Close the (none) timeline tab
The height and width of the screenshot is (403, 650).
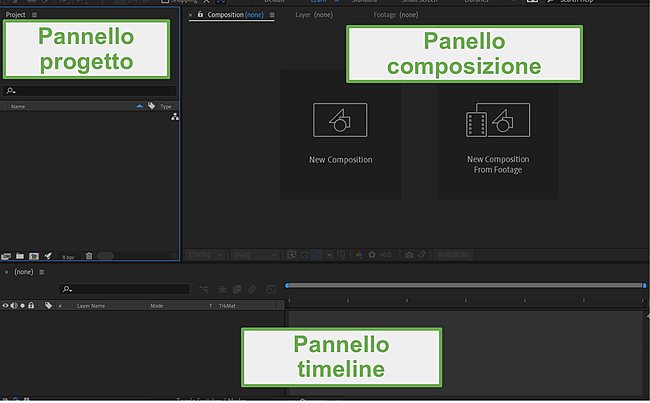click(x=6, y=272)
